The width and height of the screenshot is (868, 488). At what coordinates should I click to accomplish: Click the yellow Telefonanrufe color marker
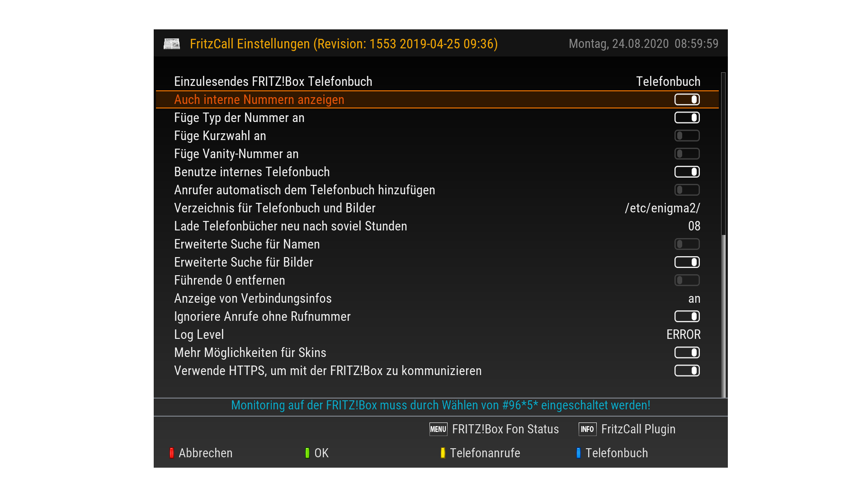(443, 453)
